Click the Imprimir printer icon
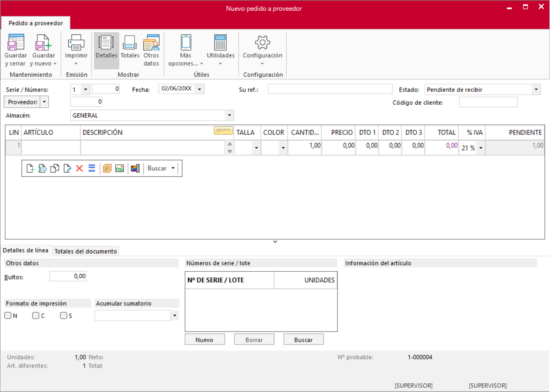 (x=76, y=43)
